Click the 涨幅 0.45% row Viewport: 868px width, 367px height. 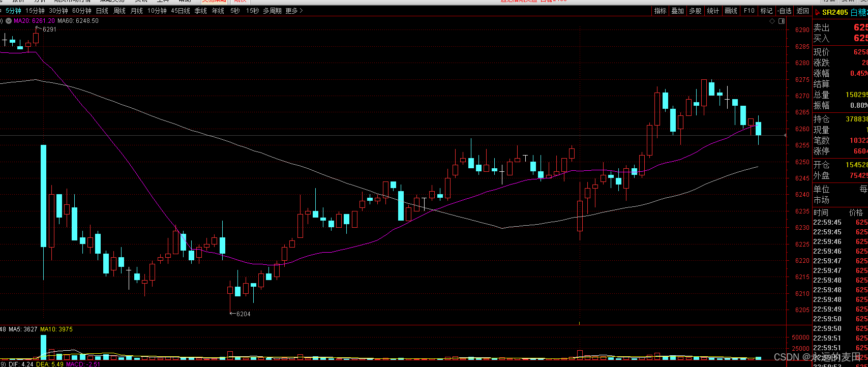tap(840, 73)
